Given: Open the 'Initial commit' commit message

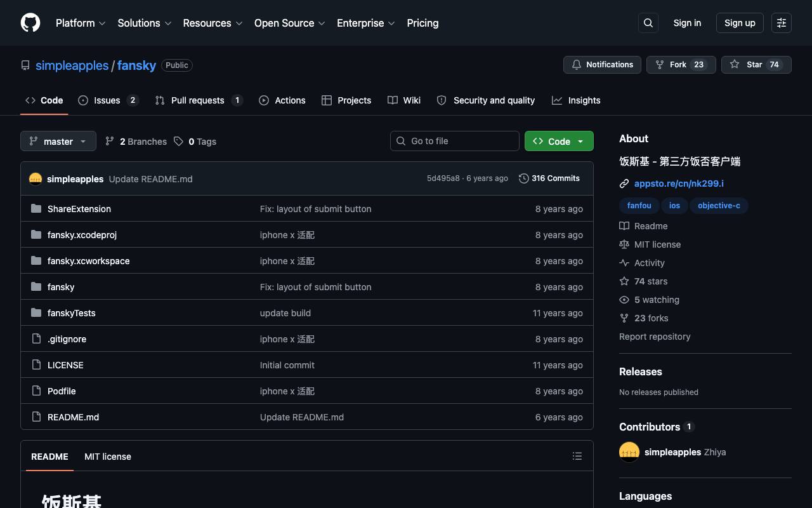Looking at the screenshot, I should (x=287, y=365).
